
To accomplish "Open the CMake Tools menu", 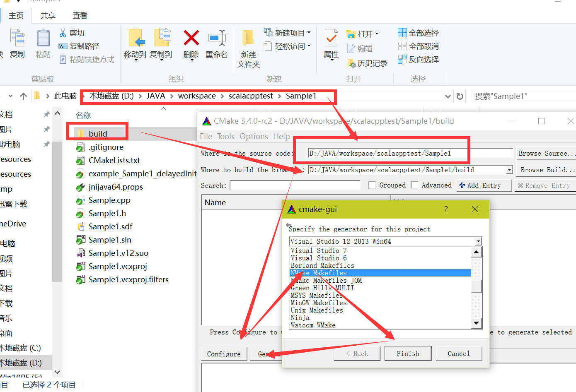I will click(x=226, y=136).
